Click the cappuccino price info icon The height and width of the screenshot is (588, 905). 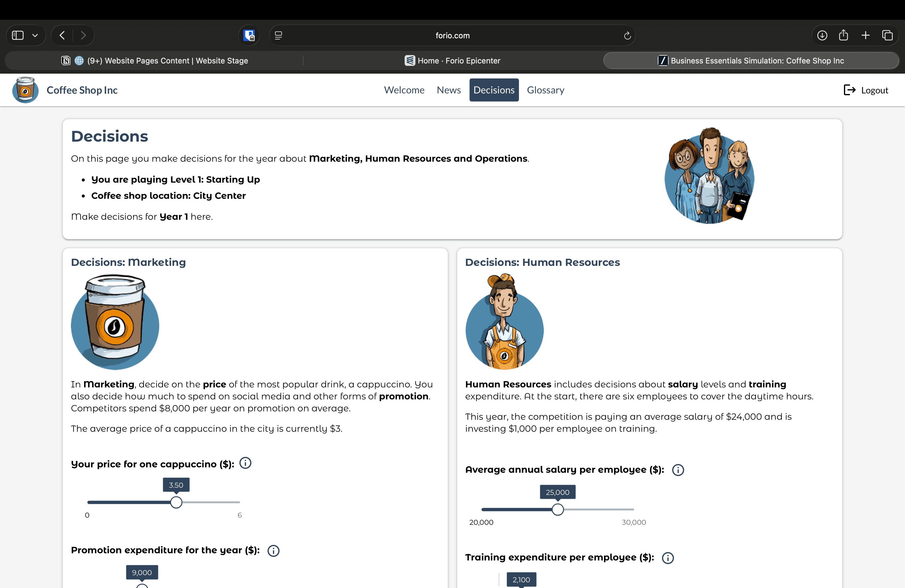tap(245, 463)
